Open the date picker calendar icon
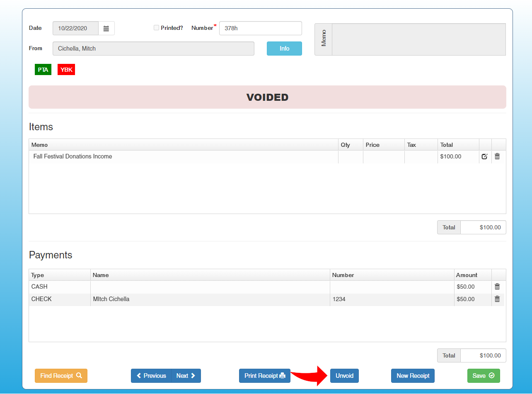The image size is (532, 394). [x=106, y=29]
